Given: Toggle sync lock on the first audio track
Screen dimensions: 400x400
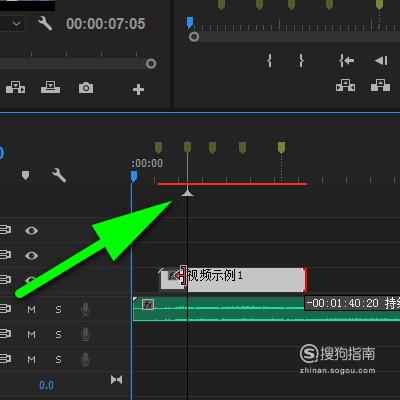Looking at the screenshot, I should [5, 308].
